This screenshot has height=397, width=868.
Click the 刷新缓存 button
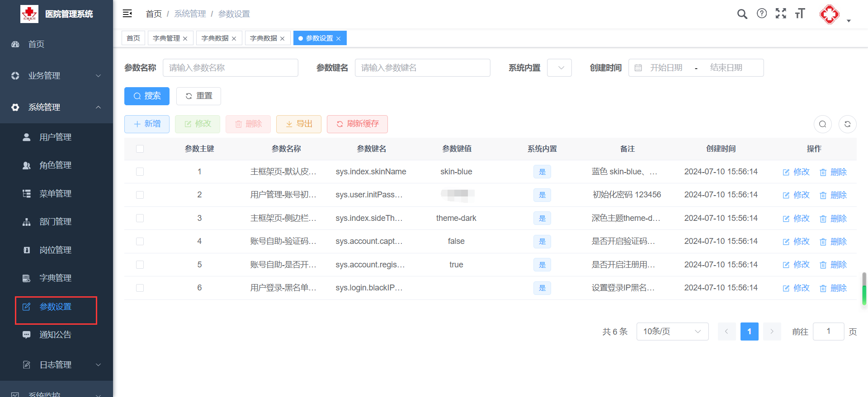357,124
